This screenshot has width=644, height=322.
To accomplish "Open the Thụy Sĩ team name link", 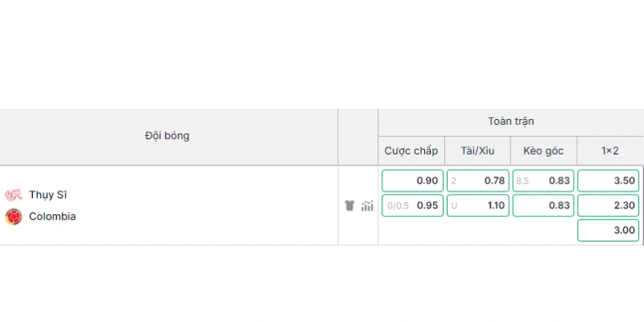I will (48, 195).
